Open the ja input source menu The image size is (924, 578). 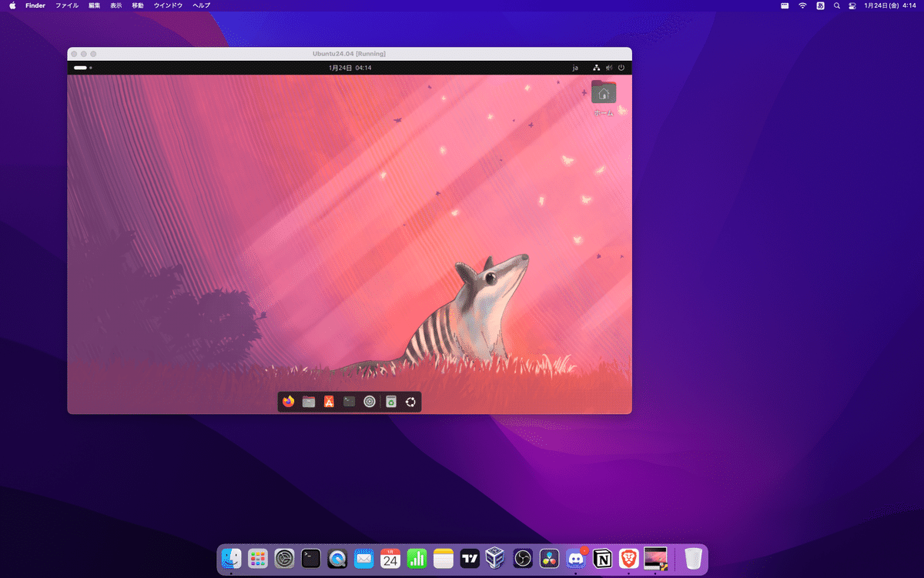tap(575, 68)
